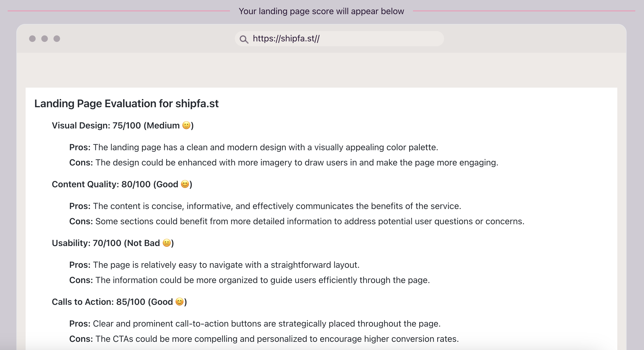Click the Visual Design Cons sentence
This screenshot has height=350, width=644.
(x=283, y=162)
